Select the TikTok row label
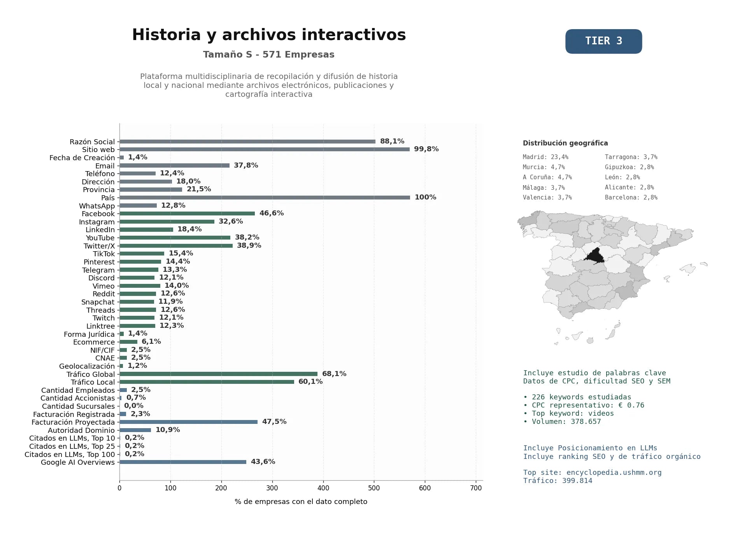 [x=104, y=254]
